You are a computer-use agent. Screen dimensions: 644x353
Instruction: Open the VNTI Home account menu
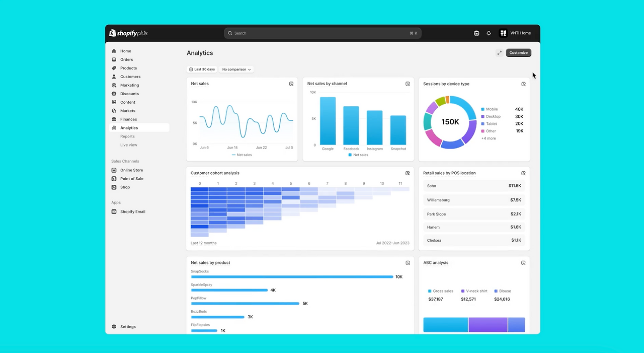click(516, 33)
